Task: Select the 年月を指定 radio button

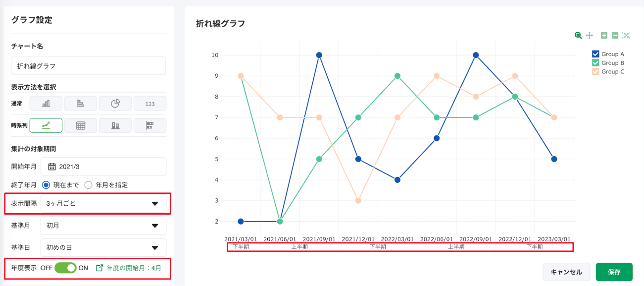Action: (89, 185)
